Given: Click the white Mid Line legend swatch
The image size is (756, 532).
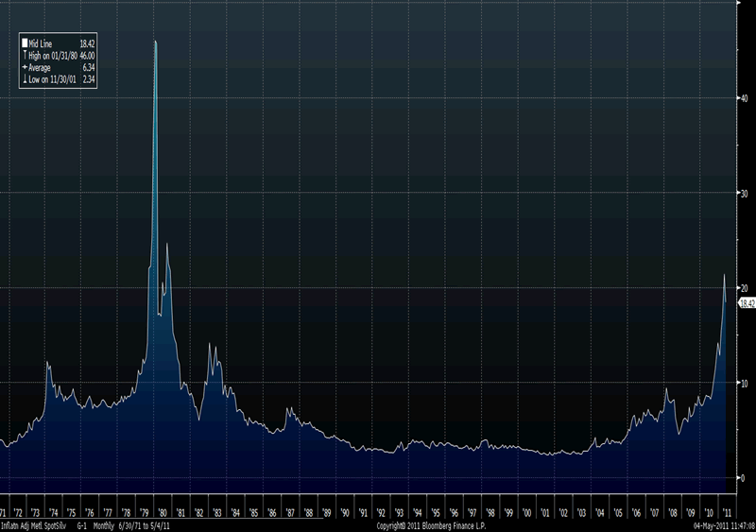Looking at the screenshot, I should click(26, 44).
